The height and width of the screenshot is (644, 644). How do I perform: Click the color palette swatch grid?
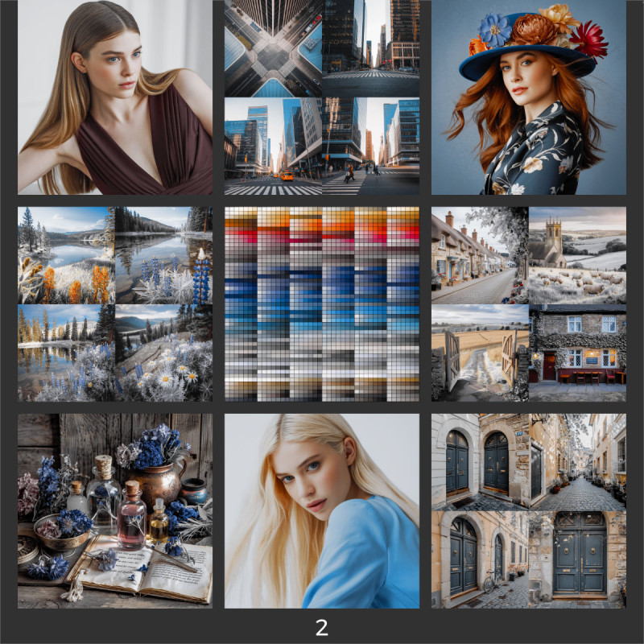pyautogui.click(x=322, y=304)
